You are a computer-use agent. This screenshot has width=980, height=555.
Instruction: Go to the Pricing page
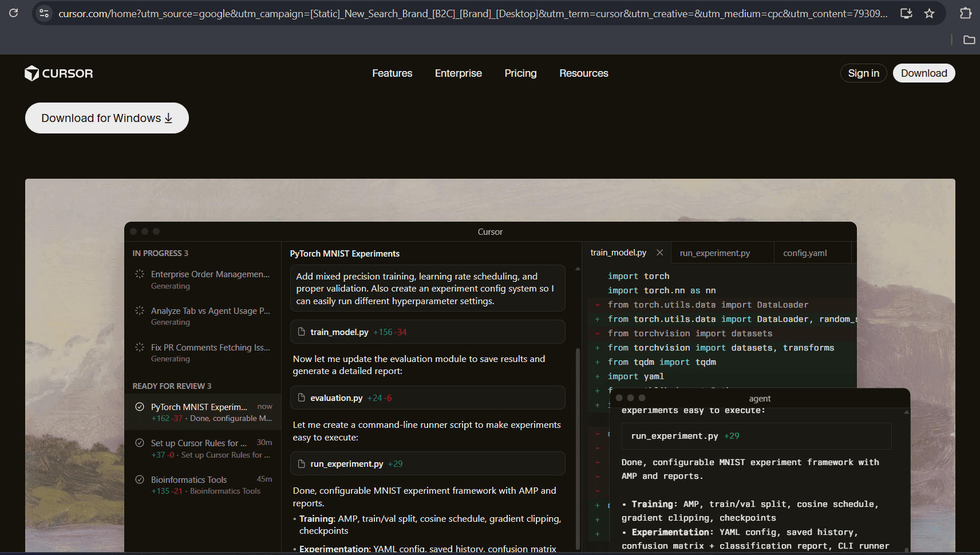click(520, 73)
